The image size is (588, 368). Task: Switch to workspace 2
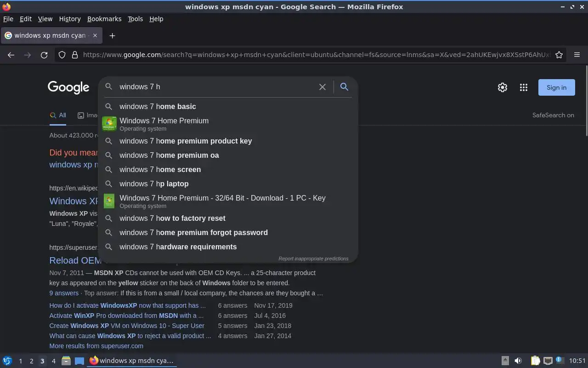[31, 361]
